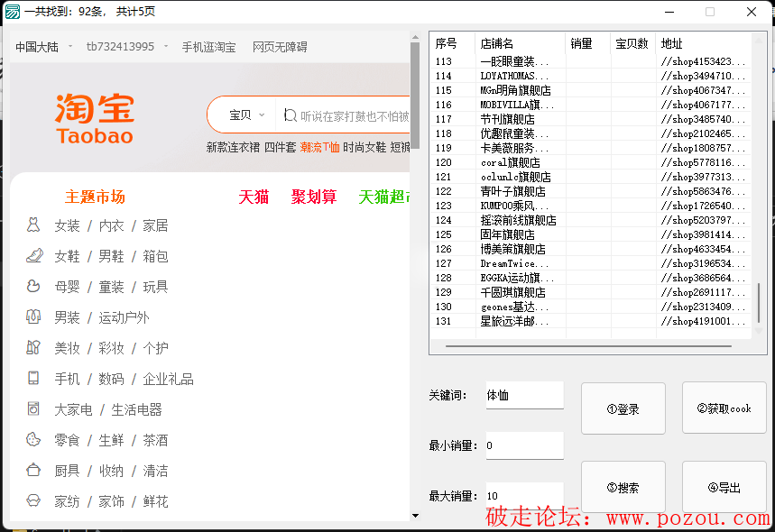Select row 131 星旅远洋邮
The image size is (775, 532).
[591, 321]
